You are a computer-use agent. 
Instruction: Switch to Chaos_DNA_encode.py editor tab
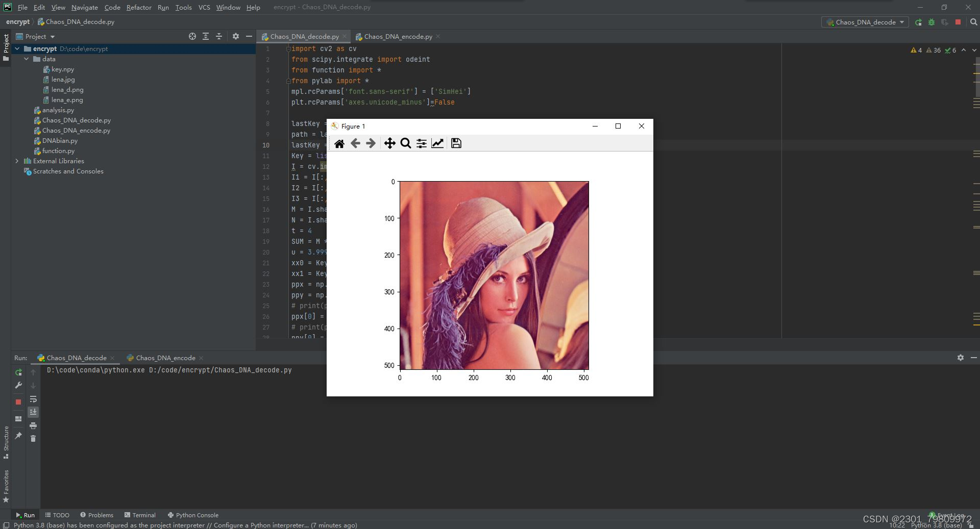(398, 36)
